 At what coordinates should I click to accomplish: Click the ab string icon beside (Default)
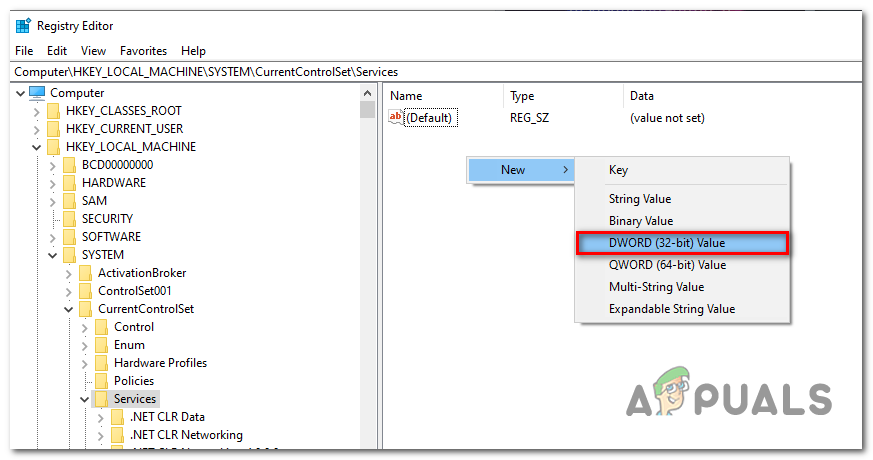tap(396, 118)
